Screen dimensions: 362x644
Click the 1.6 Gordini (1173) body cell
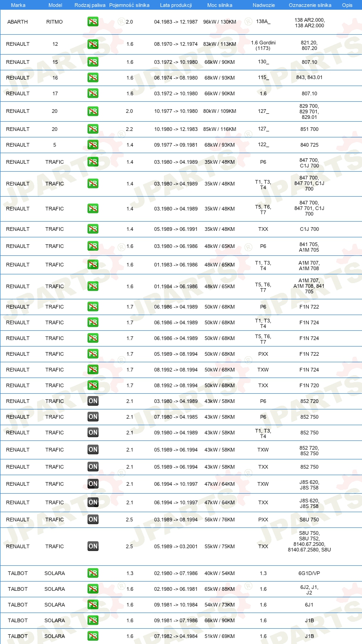point(263,45)
